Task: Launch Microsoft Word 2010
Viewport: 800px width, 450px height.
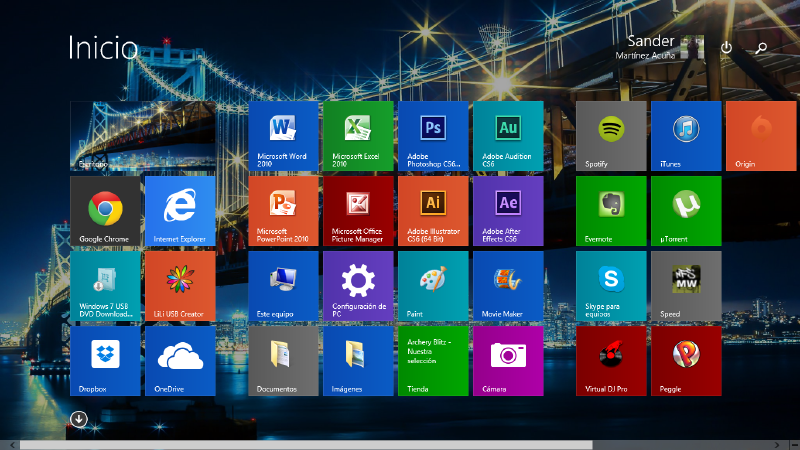Action: click(x=283, y=136)
